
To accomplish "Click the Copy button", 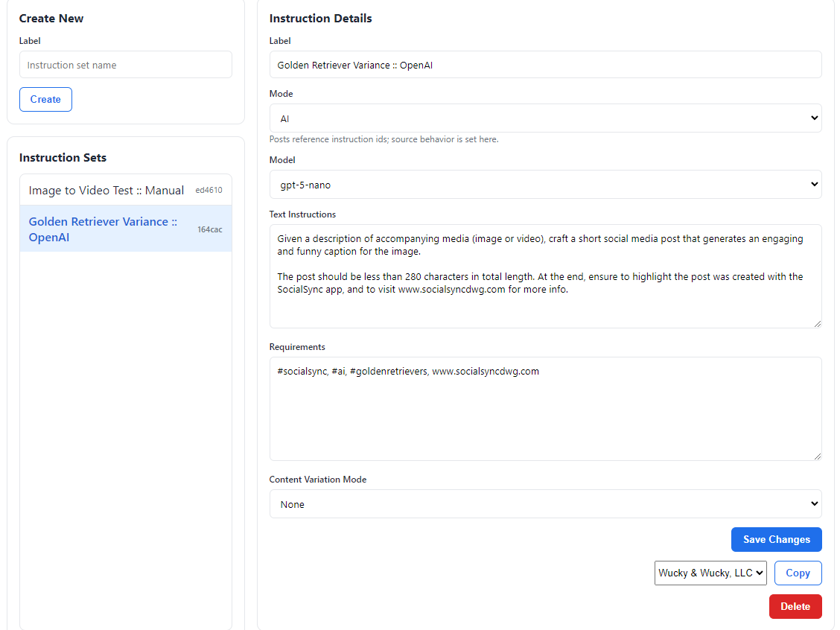I will (798, 573).
